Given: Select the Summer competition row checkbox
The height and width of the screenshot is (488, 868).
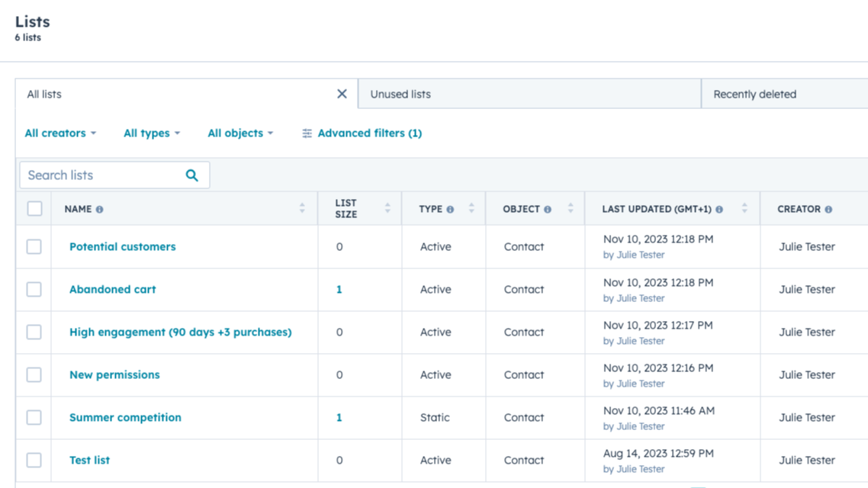Looking at the screenshot, I should tap(34, 418).
